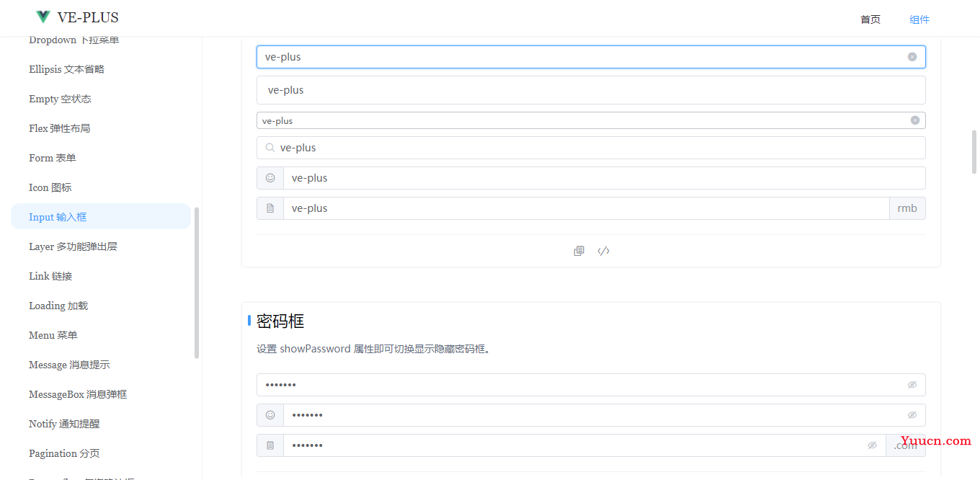Toggle password visibility in the first password field
Image resolution: width=980 pixels, height=480 pixels.
tap(912, 385)
